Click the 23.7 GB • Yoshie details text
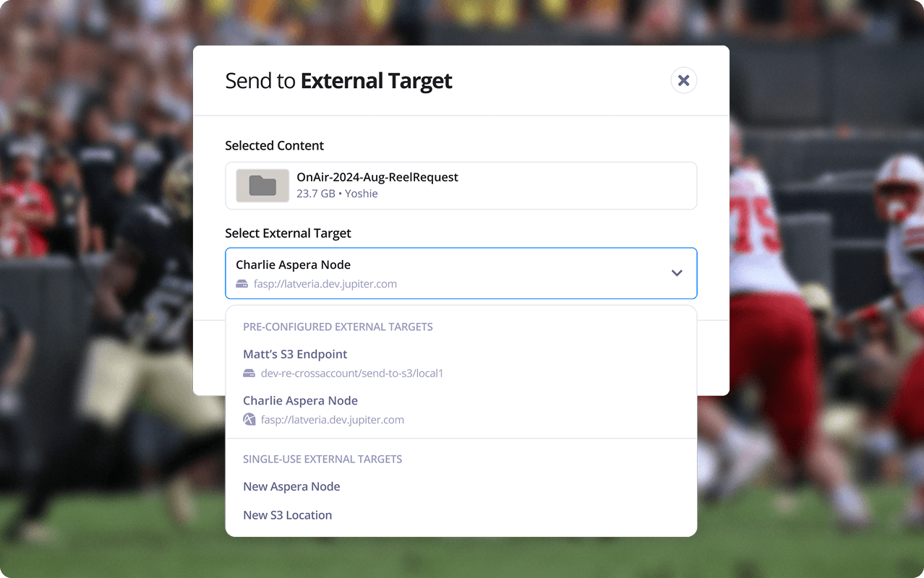The height and width of the screenshot is (578, 924). coord(337,194)
